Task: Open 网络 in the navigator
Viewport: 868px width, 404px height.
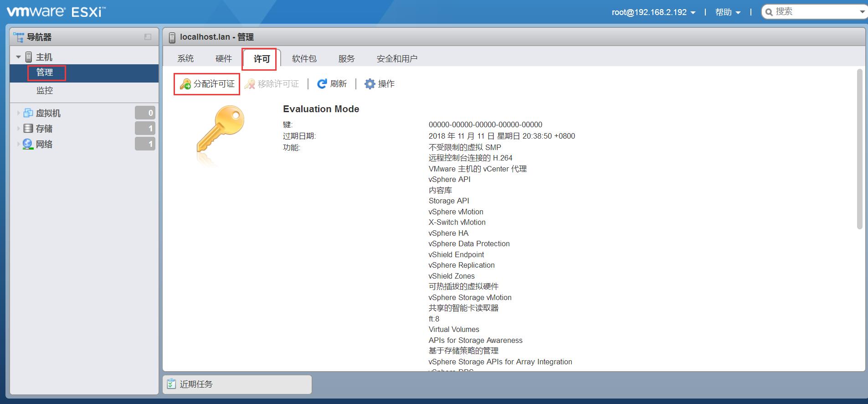Action: pos(44,144)
